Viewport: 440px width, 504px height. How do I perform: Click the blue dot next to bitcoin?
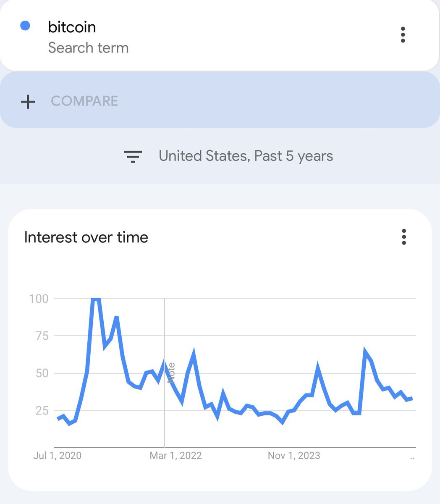point(25,26)
